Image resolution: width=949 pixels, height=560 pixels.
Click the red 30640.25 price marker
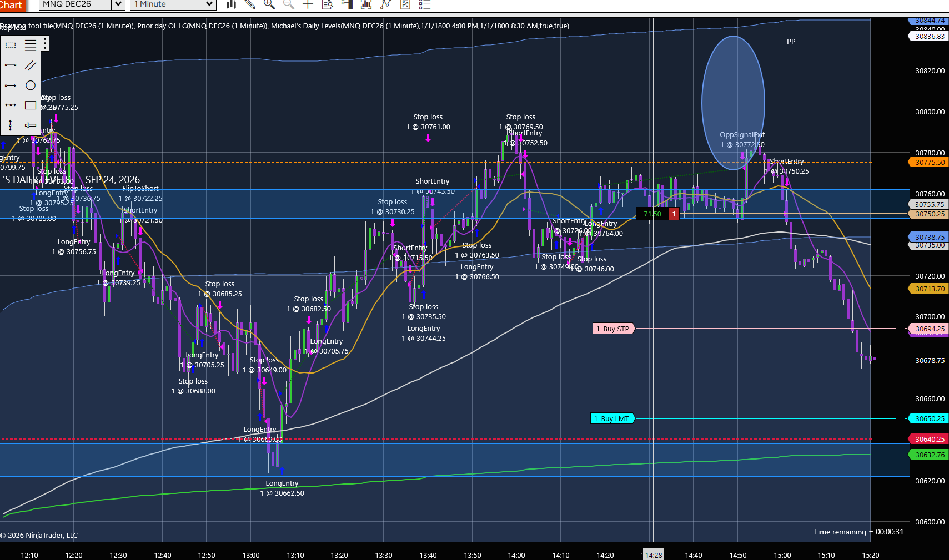(929, 439)
